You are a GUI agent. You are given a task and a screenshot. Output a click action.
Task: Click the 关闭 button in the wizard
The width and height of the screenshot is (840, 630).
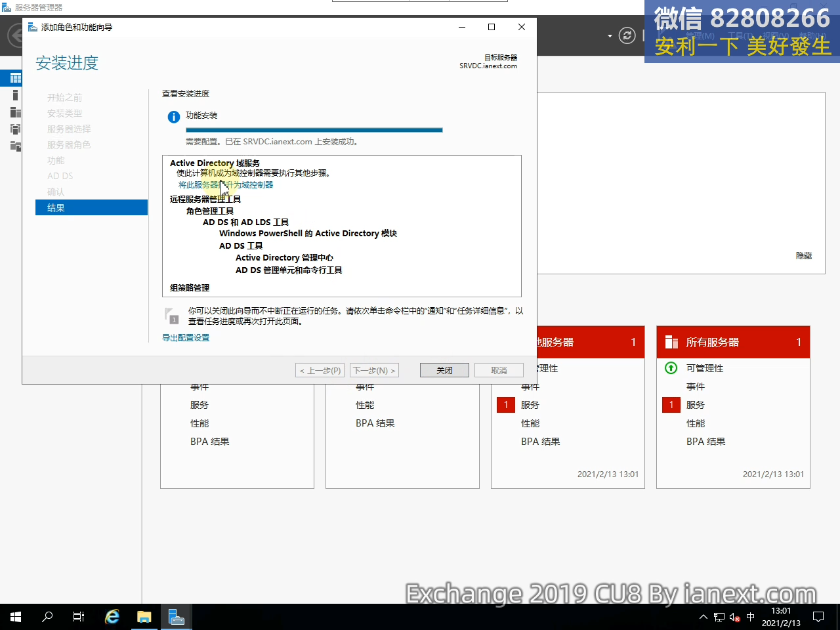pos(444,370)
